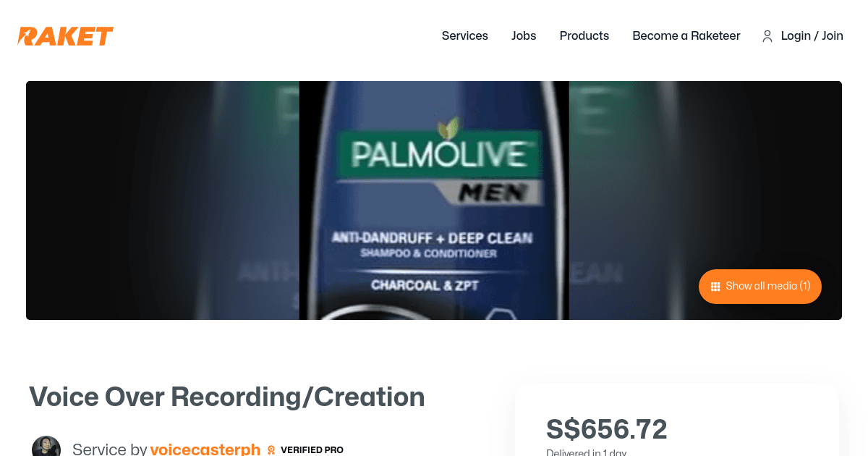The height and width of the screenshot is (456, 868).
Task: Click the blurred left side of media banner
Action: point(163,200)
